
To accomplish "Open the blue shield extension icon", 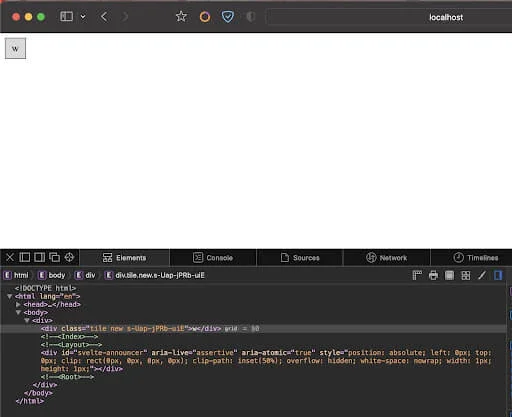I will tap(228, 17).
